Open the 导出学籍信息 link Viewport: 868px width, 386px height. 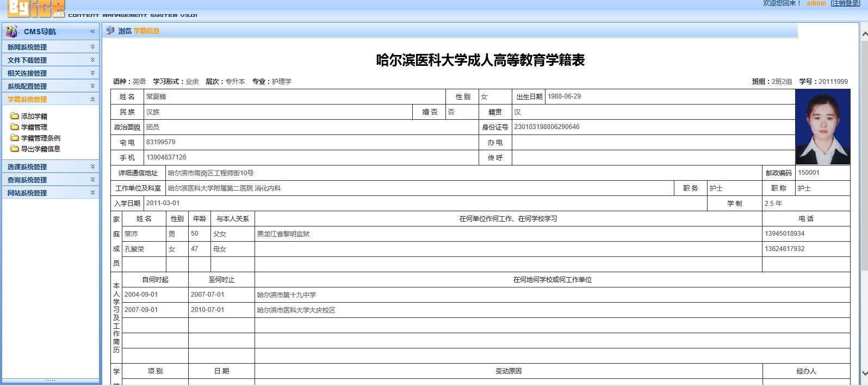coord(41,149)
